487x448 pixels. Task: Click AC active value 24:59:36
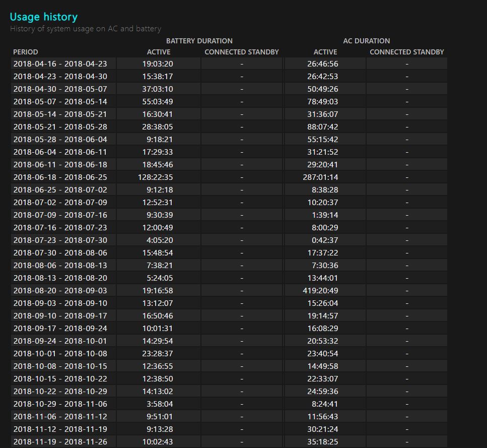[323, 391]
